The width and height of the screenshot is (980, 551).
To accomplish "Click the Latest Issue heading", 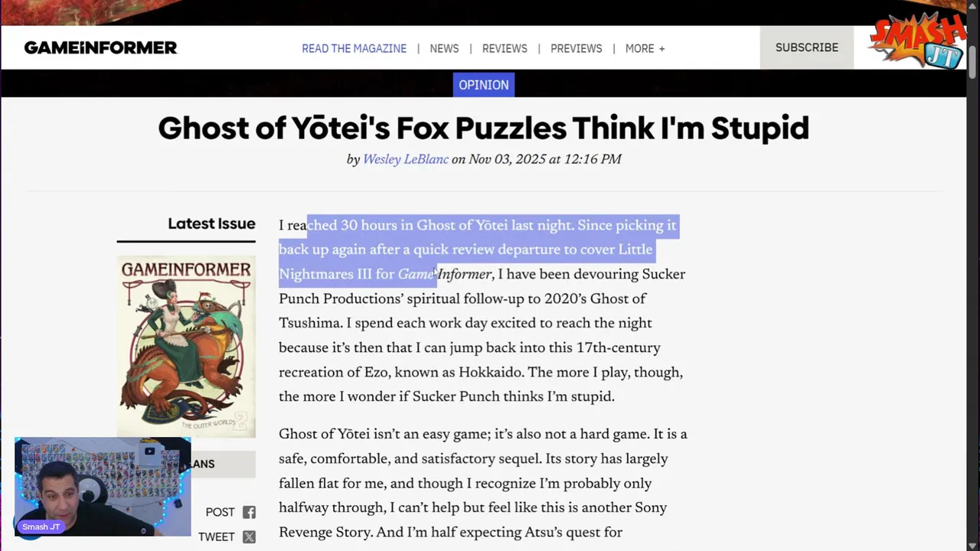I will point(211,223).
